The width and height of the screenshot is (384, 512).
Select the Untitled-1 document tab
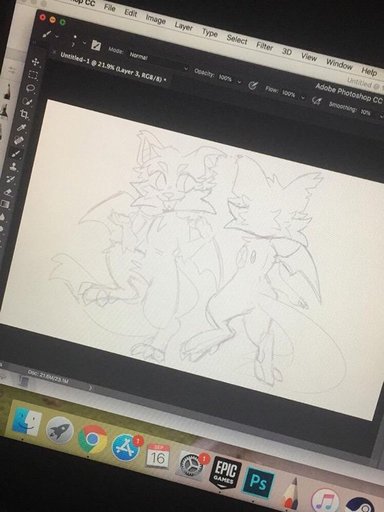[112, 67]
